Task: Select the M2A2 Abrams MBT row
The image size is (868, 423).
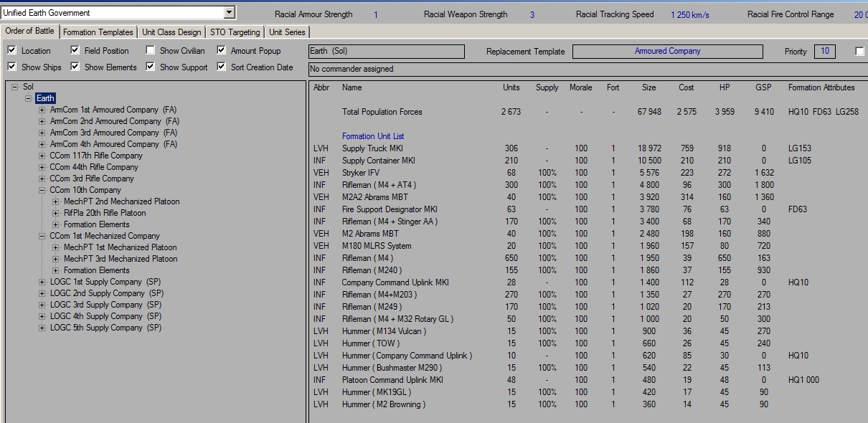Action: click(588, 197)
